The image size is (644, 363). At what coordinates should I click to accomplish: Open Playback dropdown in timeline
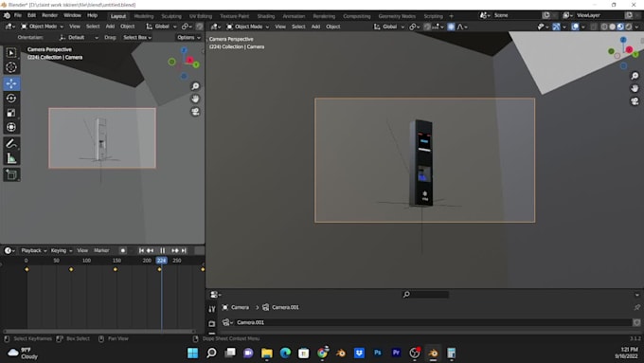[34, 250]
